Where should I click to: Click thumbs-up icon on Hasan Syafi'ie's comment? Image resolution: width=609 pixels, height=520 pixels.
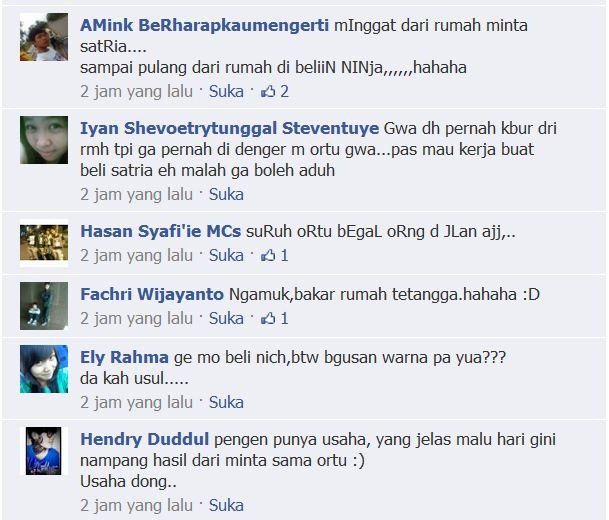coord(268,256)
